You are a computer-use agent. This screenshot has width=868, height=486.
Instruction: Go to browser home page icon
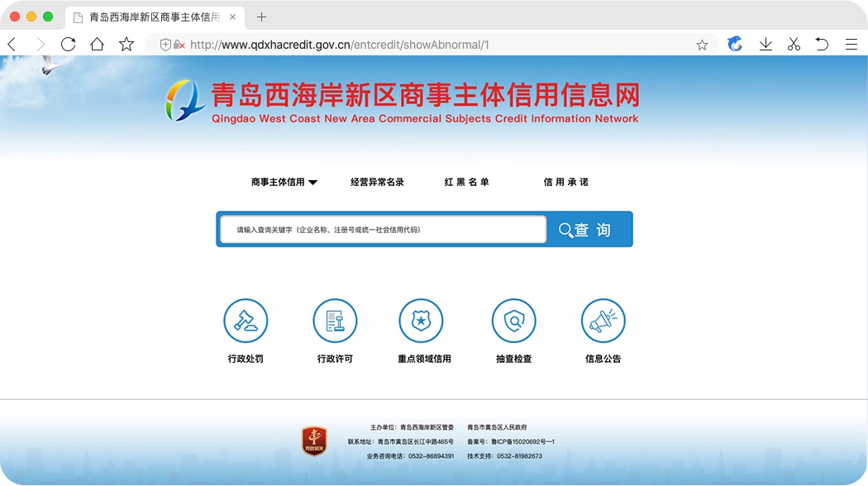coord(97,45)
